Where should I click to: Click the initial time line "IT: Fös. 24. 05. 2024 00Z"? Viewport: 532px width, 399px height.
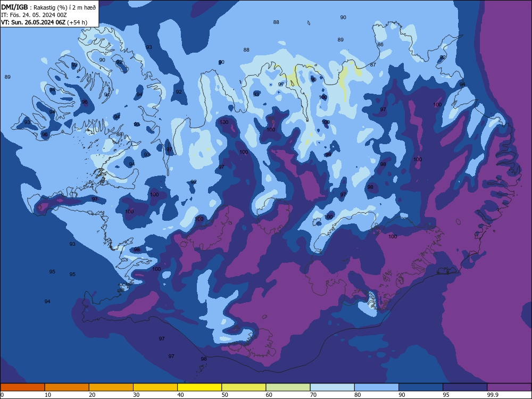(34, 15)
